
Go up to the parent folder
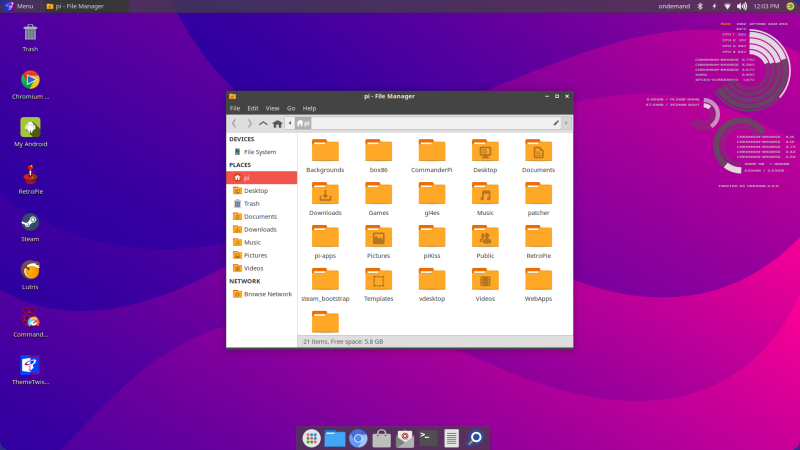pyautogui.click(x=263, y=123)
